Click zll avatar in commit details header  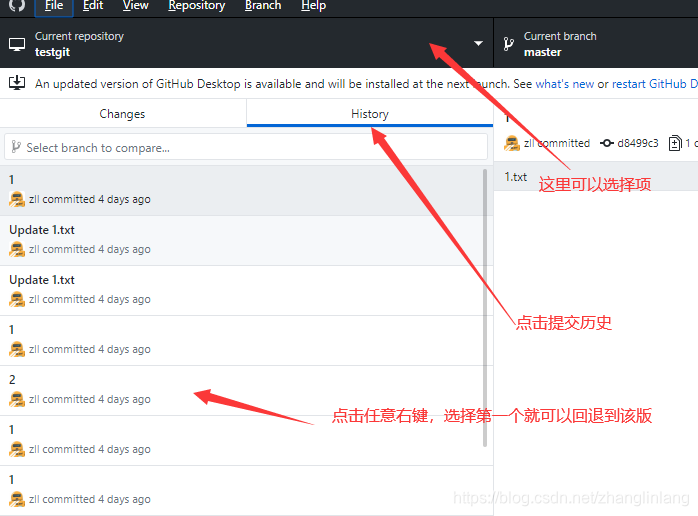512,143
